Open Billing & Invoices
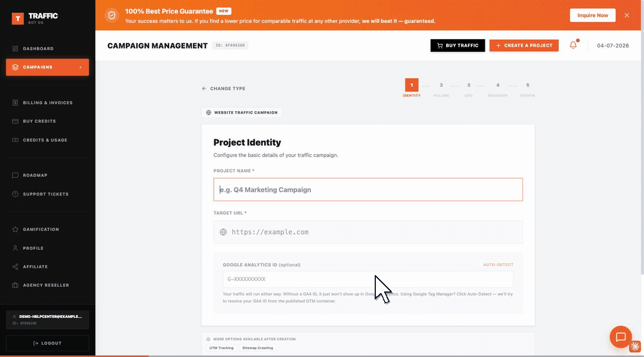Viewport: 644px width, 357px height. (x=47, y=102)
